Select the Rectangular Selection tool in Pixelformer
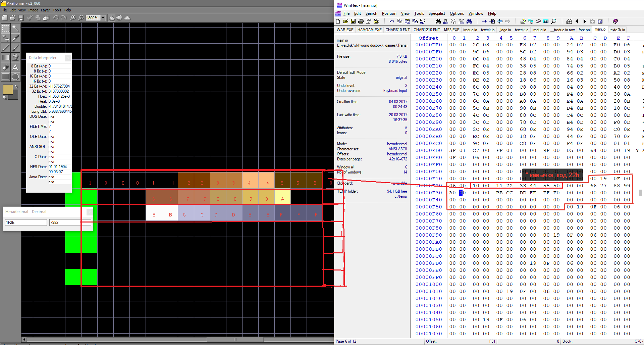The width and height of the screenshot is (644, 345). 6,28
